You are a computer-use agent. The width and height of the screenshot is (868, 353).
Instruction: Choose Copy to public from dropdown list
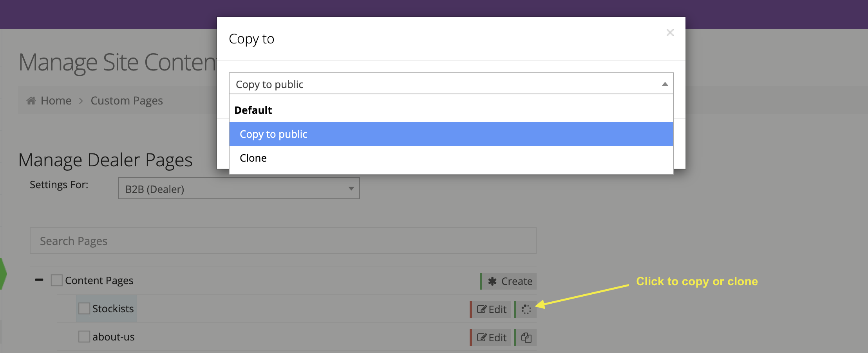click(x=273, y=134)
